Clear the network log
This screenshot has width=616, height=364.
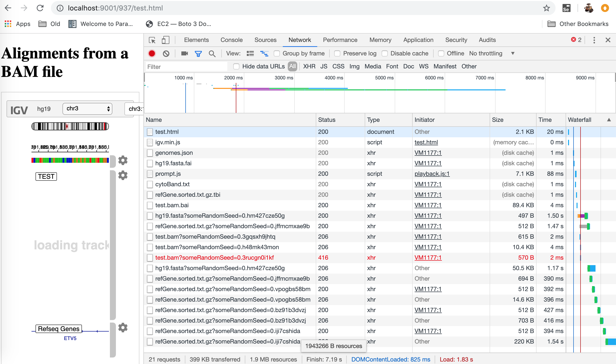coord(166,53)
